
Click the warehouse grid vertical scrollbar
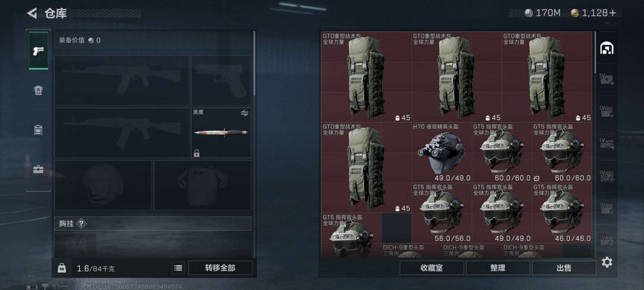coord(596,52)
